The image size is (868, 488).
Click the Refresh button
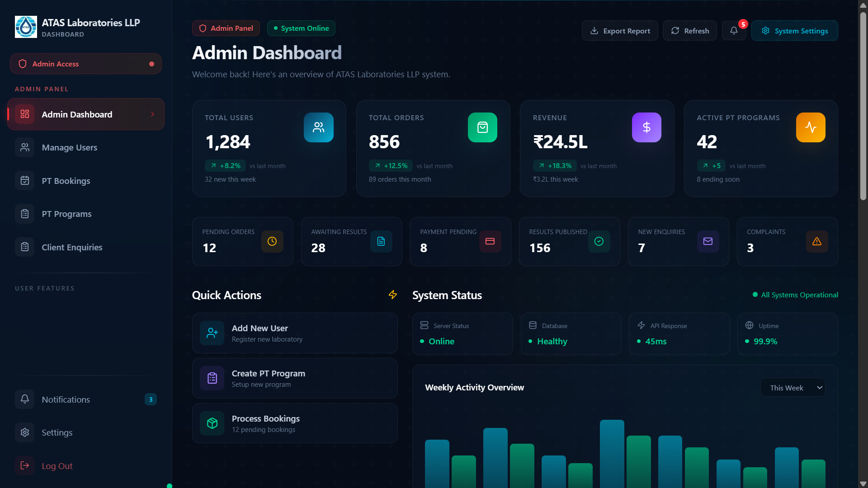[x=690, y=31]
